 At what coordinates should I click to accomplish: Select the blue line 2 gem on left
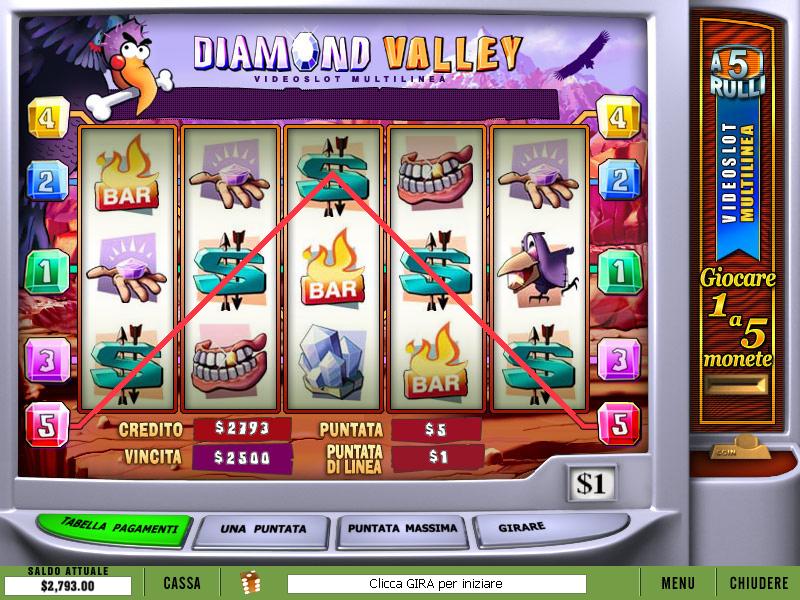(47, 181)
